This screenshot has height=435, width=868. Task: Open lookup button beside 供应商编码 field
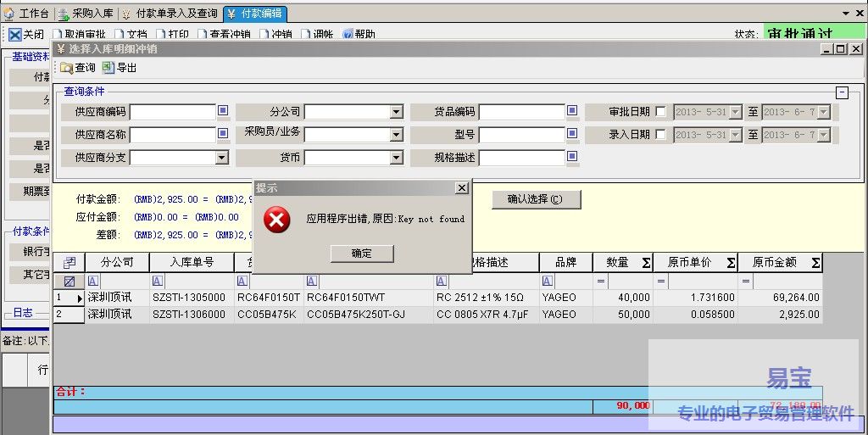(x=223, y=111)
